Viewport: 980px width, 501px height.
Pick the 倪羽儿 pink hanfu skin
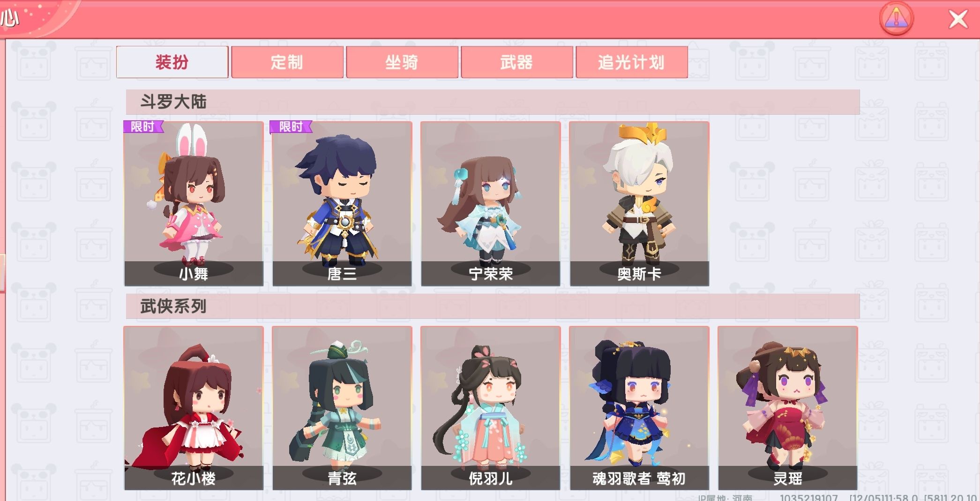click(x=491, y=408)
